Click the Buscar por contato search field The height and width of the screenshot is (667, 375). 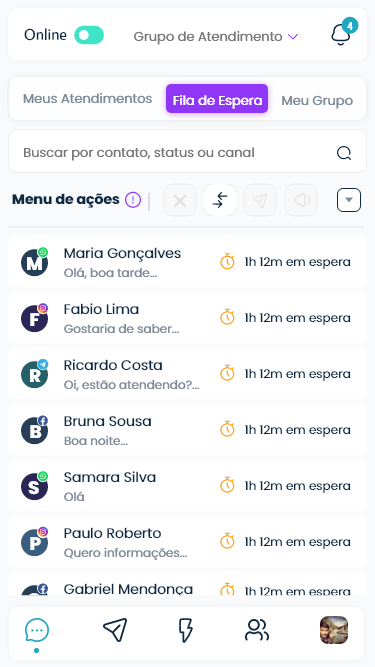coord(187,151)
